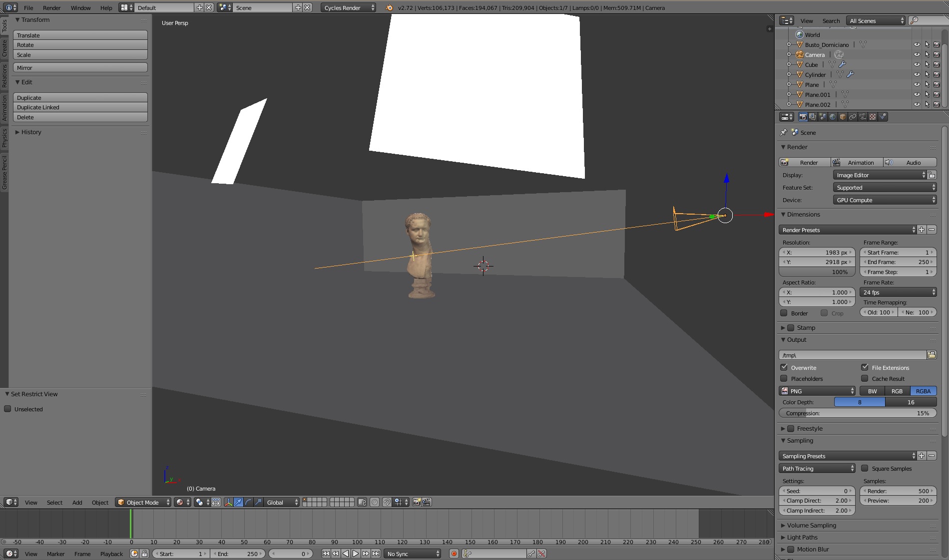Click the Duplicate Linked button

80,107
